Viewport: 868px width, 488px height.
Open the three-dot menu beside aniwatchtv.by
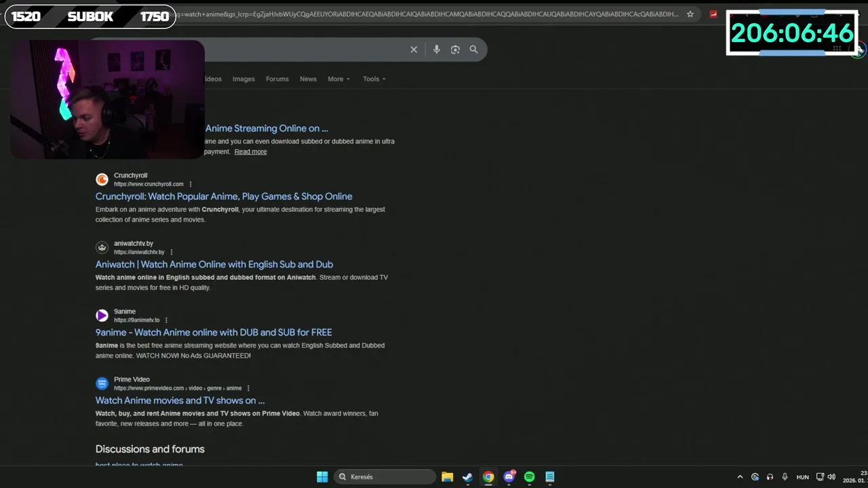(171, 252)
